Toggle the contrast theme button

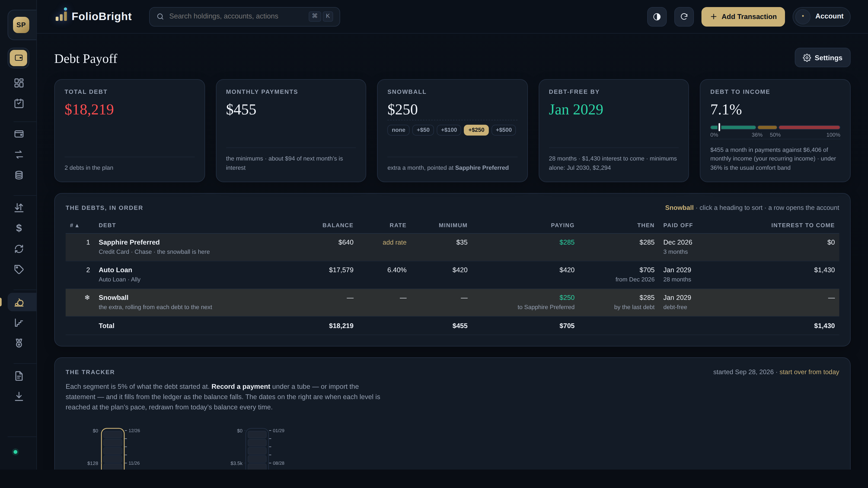coord(657,17)
